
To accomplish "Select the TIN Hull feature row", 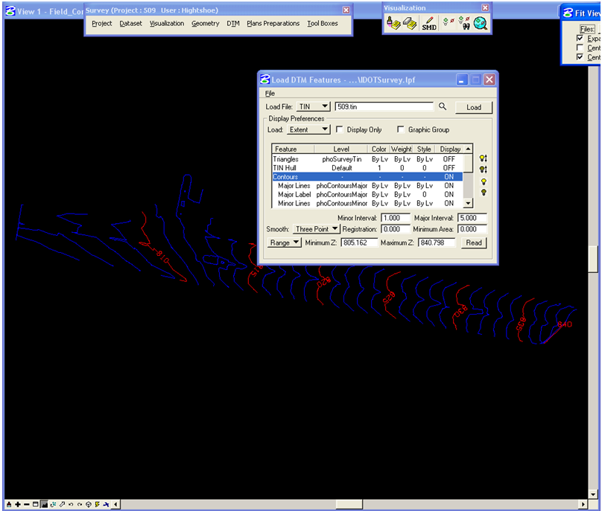I will click(368, 168).
